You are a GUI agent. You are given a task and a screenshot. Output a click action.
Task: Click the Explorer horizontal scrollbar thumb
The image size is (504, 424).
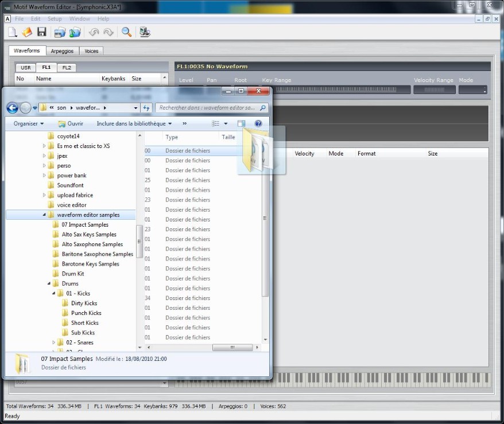pos(232,348)
